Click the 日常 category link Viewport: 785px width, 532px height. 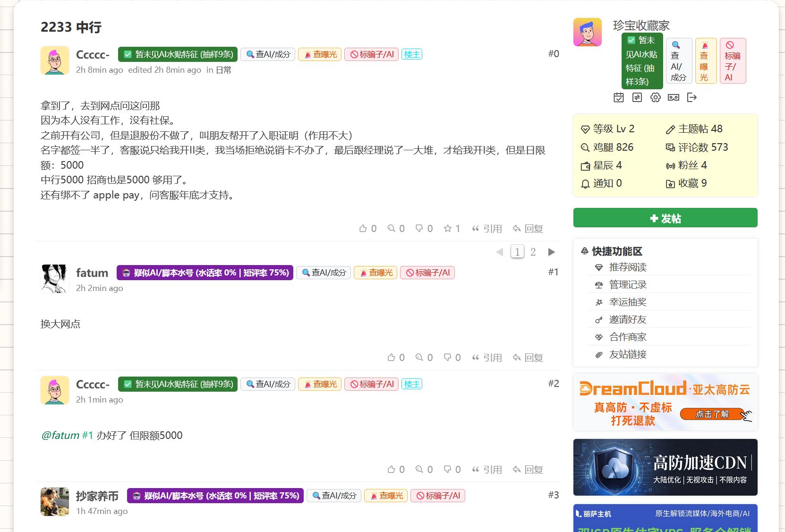223,70
